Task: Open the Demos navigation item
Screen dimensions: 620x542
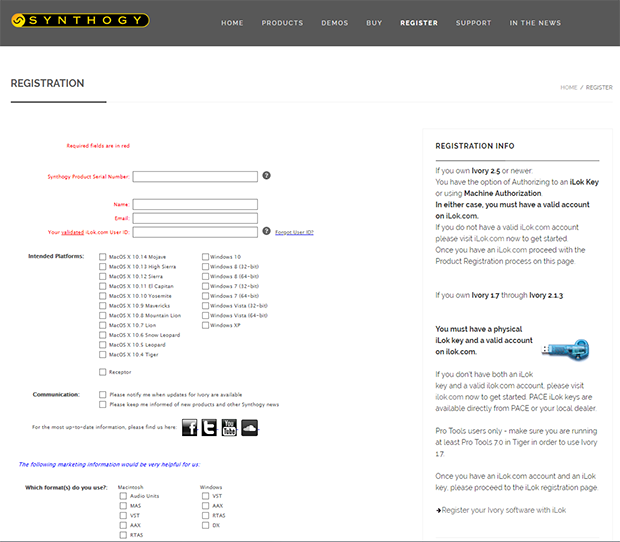Action: point(335,23)
